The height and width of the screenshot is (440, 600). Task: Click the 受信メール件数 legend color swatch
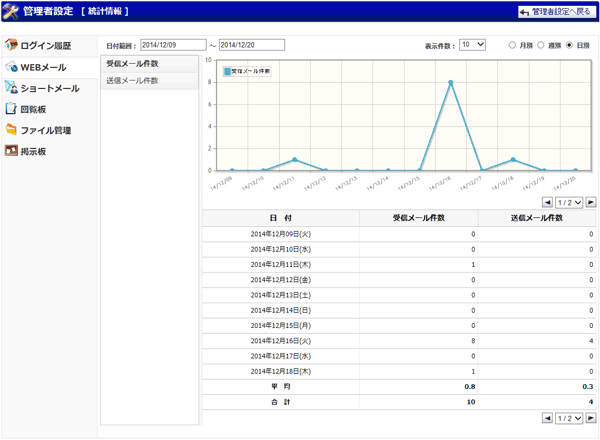[x=227, y=71]
